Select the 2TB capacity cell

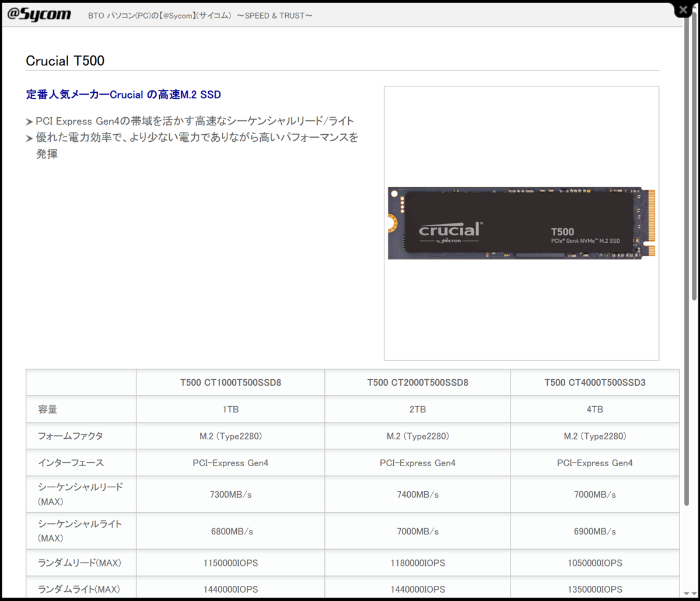click(417, 409)
